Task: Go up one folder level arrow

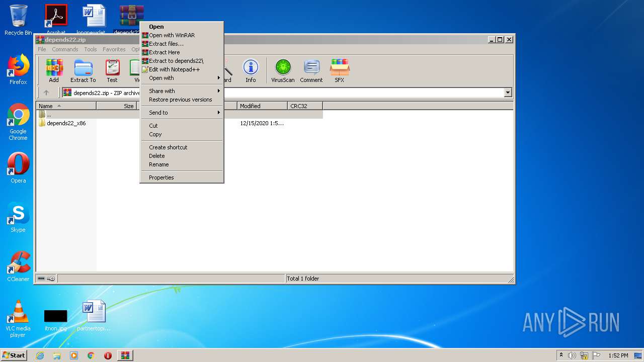Action: pos(46,93)
